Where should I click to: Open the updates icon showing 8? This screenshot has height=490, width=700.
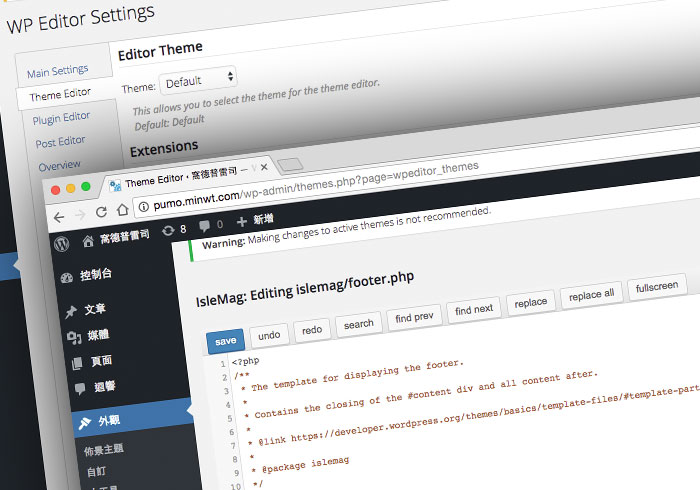[174, 230]
